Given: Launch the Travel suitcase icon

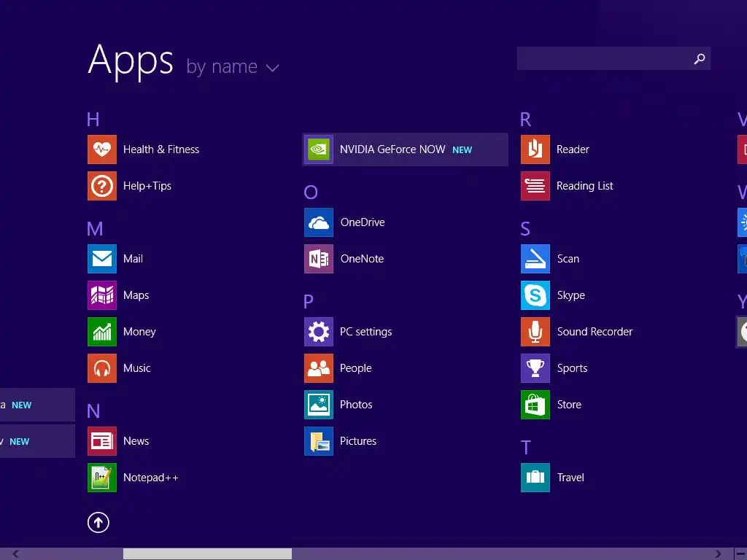Looking at the screenshot, I should point(535,478).
